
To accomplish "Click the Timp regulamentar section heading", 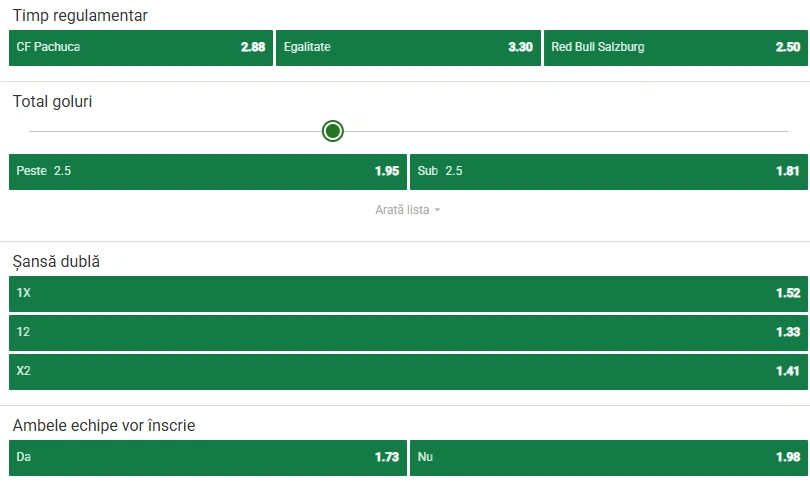I will click(x=80, y=15).
